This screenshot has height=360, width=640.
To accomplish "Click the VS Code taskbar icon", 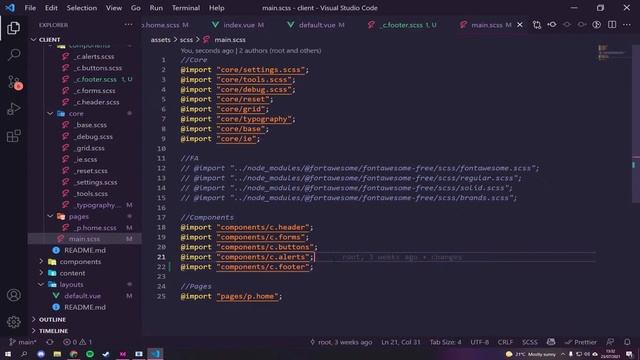I will pos(155,354).
